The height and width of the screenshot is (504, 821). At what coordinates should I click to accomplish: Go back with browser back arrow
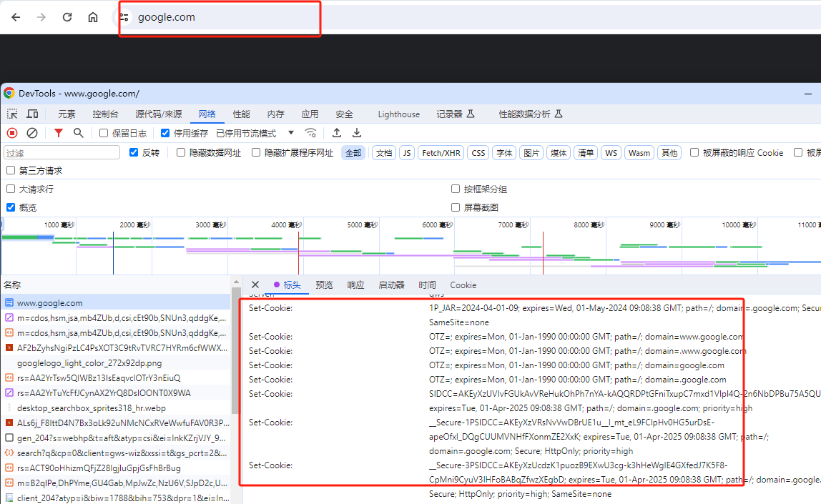[16, 17]
